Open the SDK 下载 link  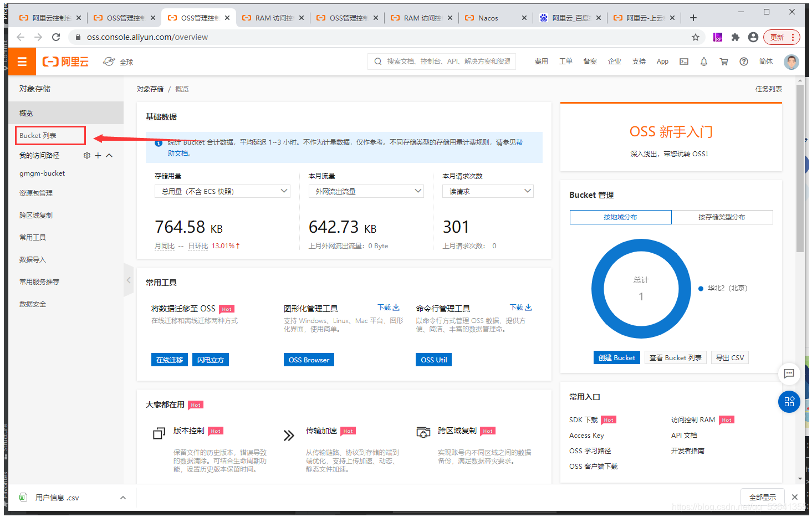click(x=584, y=420)
